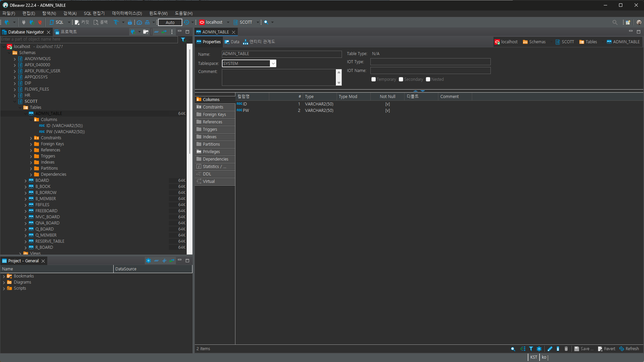The height and width of the screenshot is (362, 644).
Task: Select the PW (VARCHAR2(50)) column in tree
Action: [65, 132]
